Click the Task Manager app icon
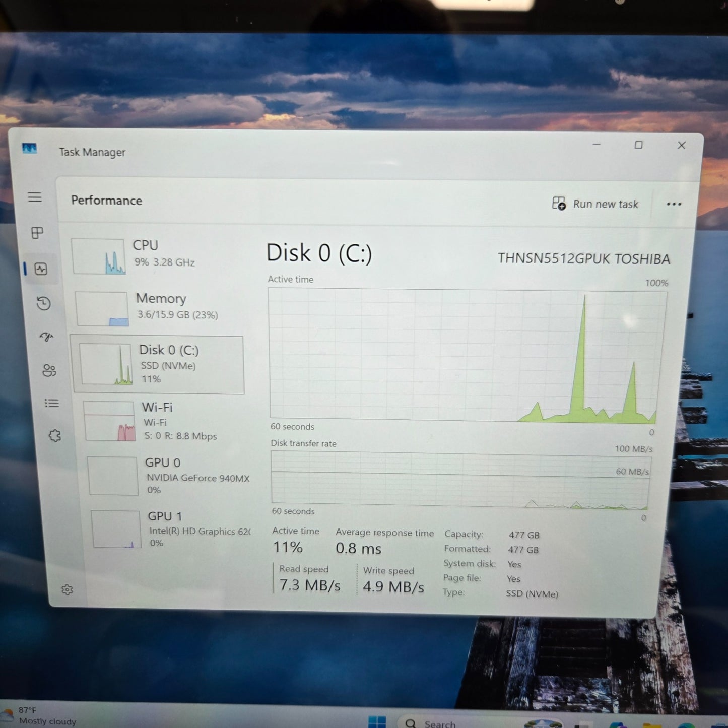The image size is (728, 728). pyautogui.click(x=30, y=149)
